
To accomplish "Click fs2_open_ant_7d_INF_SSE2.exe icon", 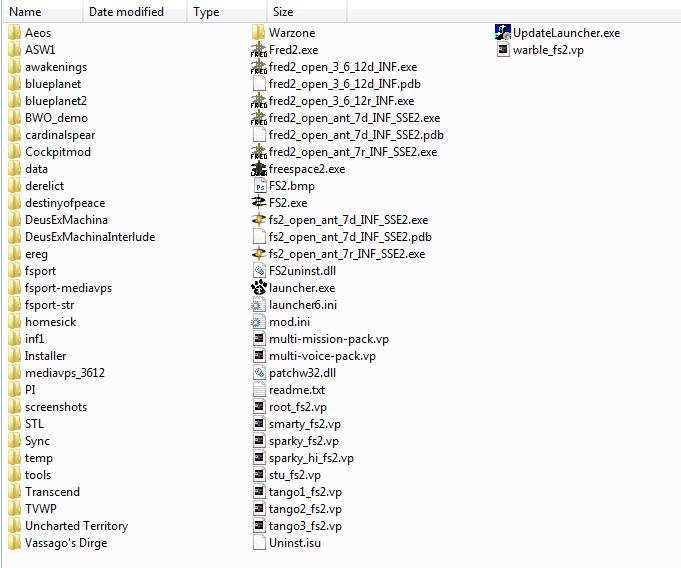I will coord(259,219).
